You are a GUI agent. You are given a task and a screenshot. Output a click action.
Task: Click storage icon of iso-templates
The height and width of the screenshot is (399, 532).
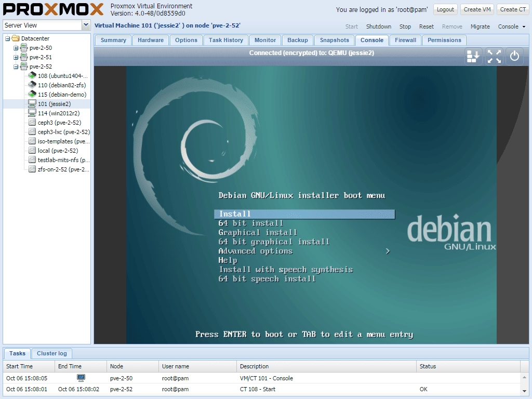pyautogui.click(x=32, y=141)
